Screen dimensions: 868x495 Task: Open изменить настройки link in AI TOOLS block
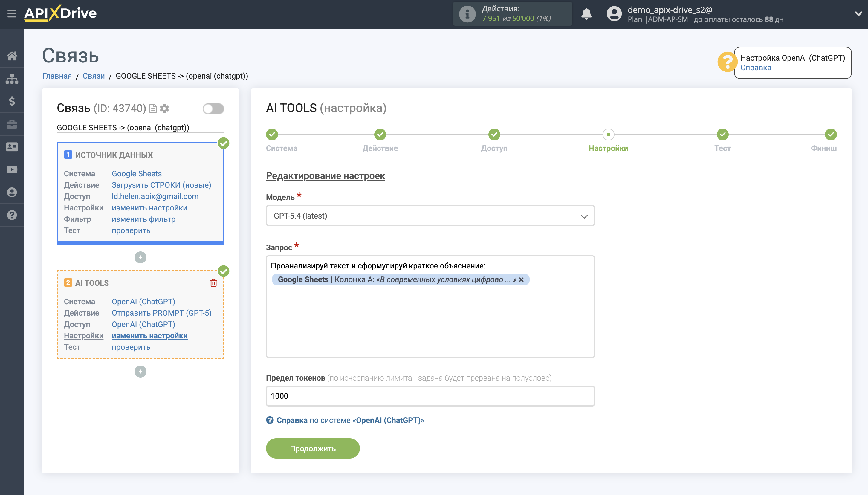pyautogui.click(x=149, y=336)
